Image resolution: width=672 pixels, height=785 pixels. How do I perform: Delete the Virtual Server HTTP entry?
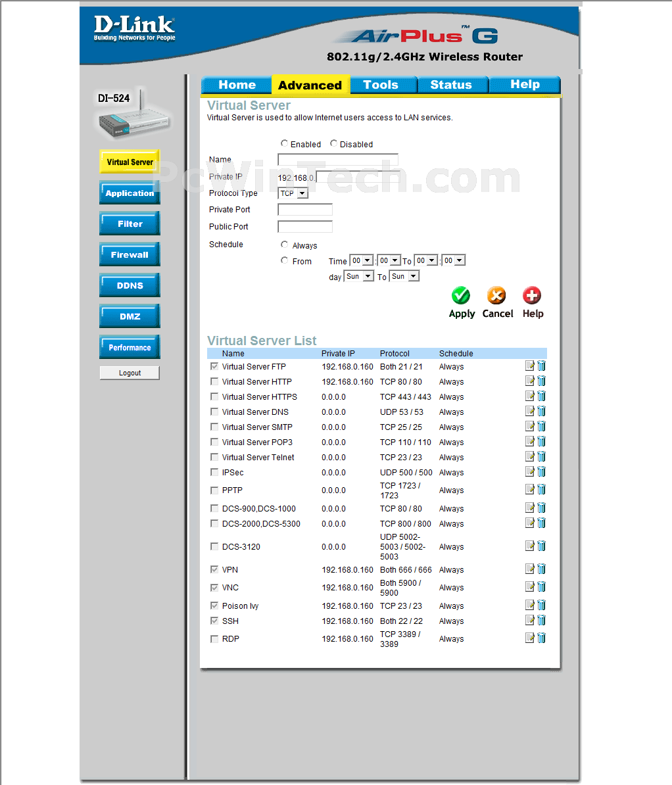coord(541,381)
